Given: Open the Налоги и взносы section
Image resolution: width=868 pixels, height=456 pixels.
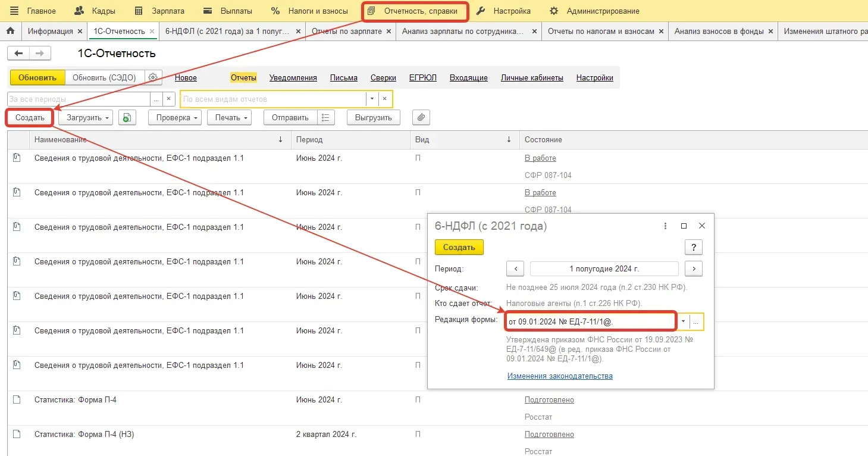Looking at the screenshot, I should 309,11.
